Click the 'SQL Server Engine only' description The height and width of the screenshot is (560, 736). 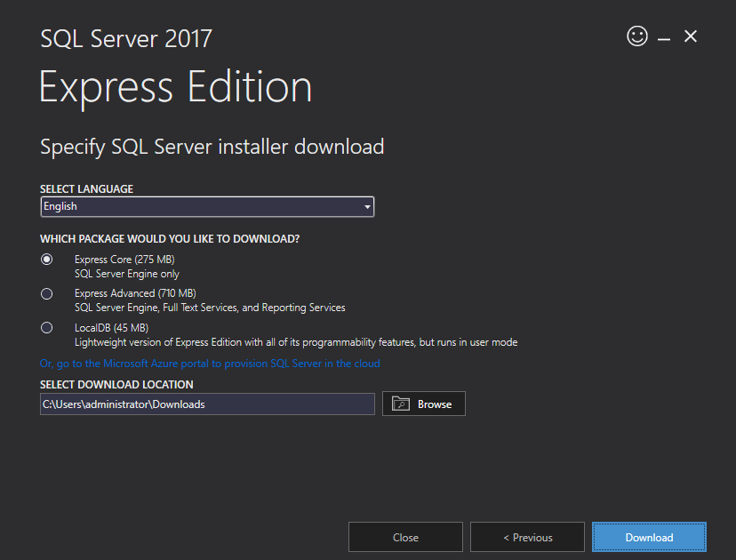127,274
